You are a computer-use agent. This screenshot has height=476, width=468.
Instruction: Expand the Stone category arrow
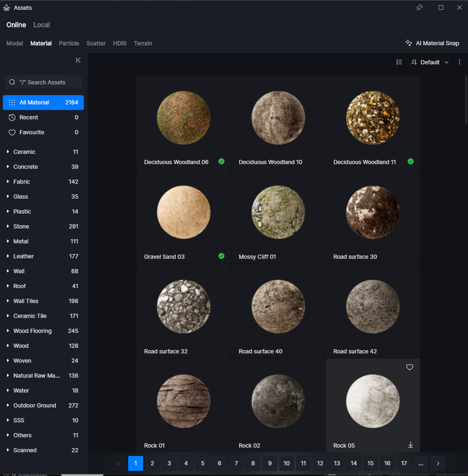point(8,226)
